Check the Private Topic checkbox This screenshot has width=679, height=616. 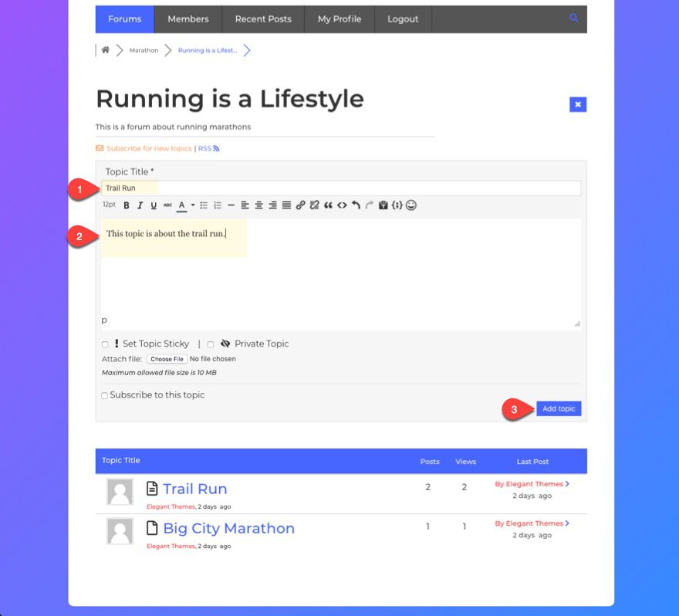point(211,344)
